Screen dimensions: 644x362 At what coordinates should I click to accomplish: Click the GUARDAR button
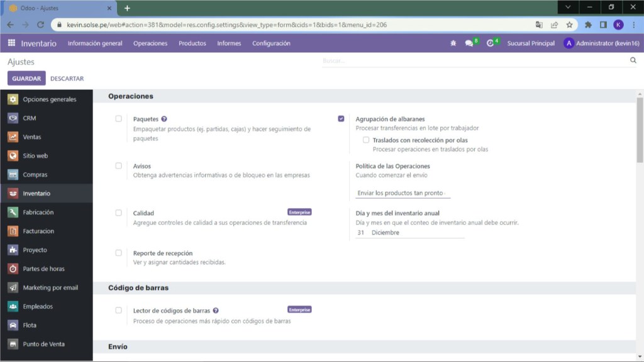tap(26, 79)
